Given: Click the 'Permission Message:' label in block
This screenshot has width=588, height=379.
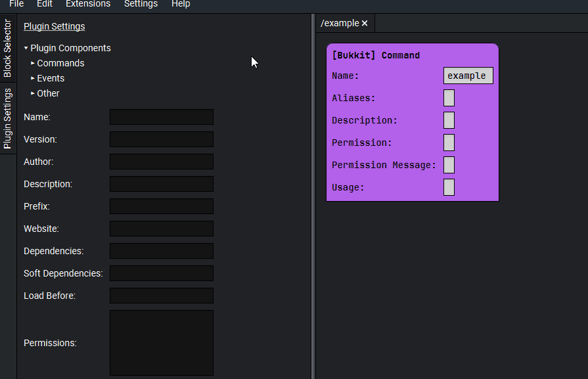Looking at the screenshot, I should pyautogui.click(x=384, y=165).
